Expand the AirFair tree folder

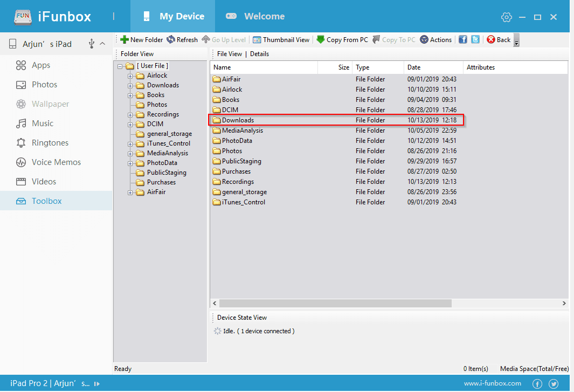click(x=130, y=192)
